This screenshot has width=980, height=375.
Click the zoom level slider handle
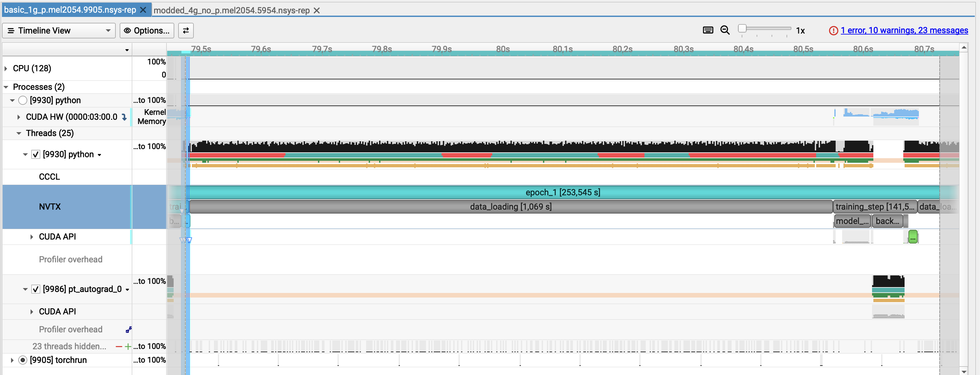(x=742, y=29)
